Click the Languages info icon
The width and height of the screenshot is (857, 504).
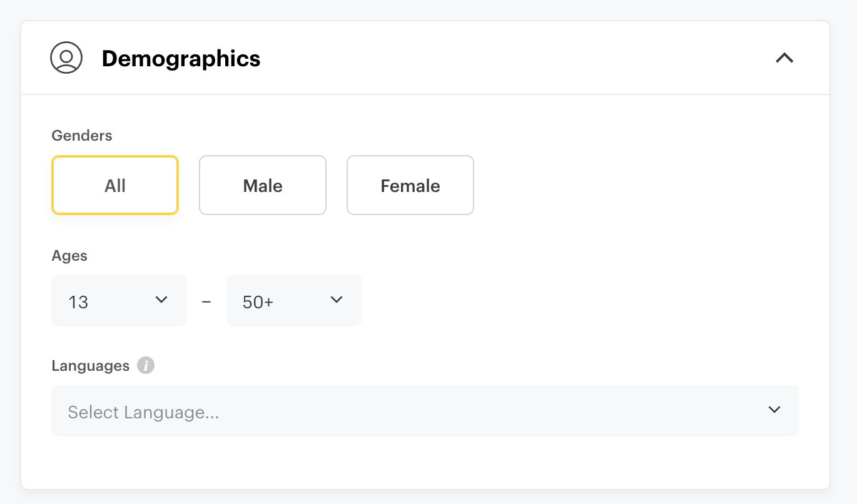(x=146, y=365)
